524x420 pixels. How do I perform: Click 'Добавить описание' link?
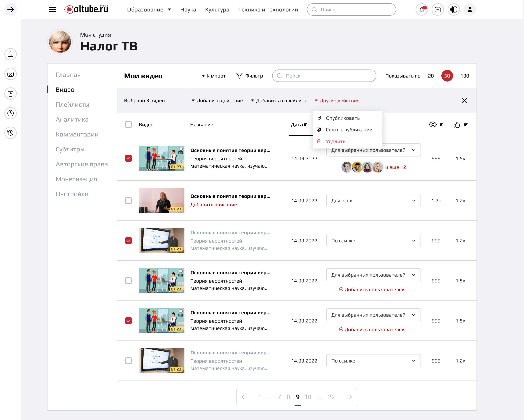pos(213,205)
